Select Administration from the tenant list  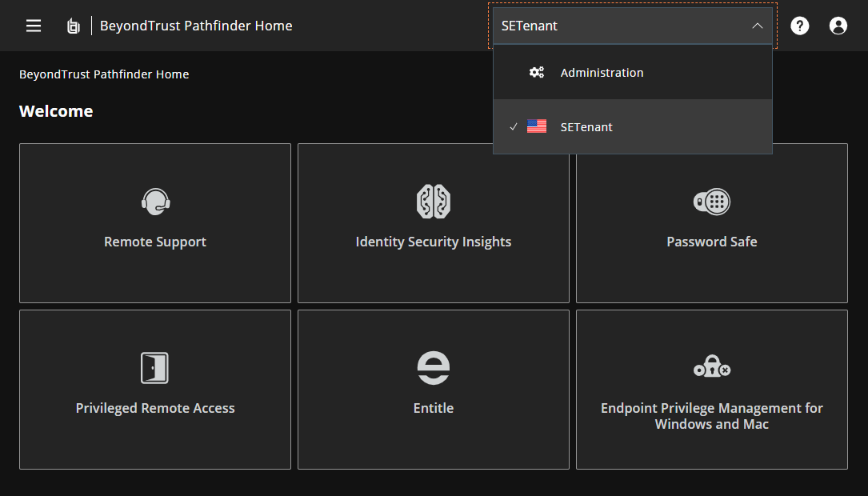633,73
